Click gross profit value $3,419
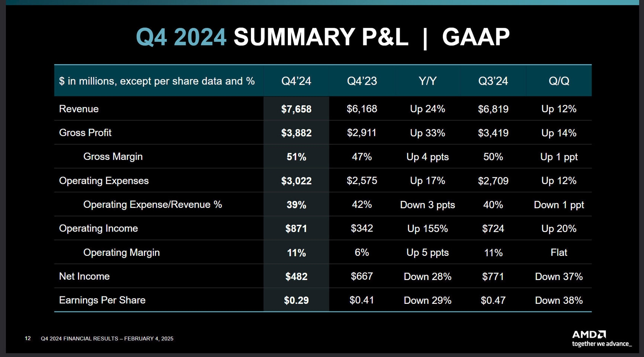Image resolution: width=644 pixels, height=357 pixels. [x=493, y=133]
